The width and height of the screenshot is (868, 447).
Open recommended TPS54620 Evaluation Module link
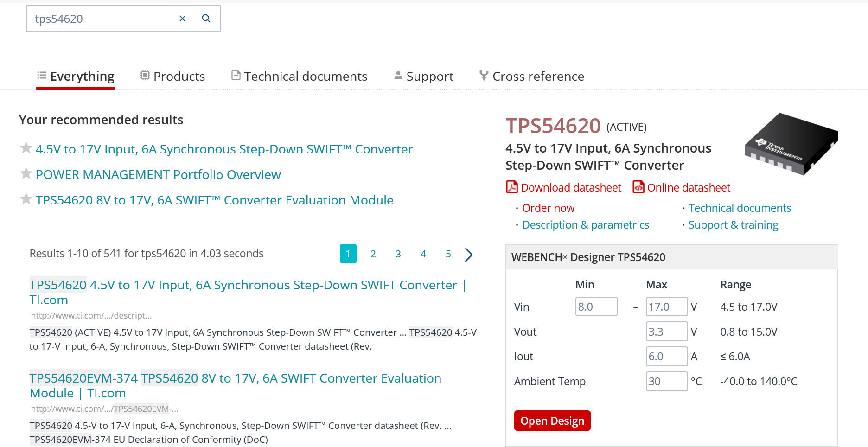tap(214, 200)
